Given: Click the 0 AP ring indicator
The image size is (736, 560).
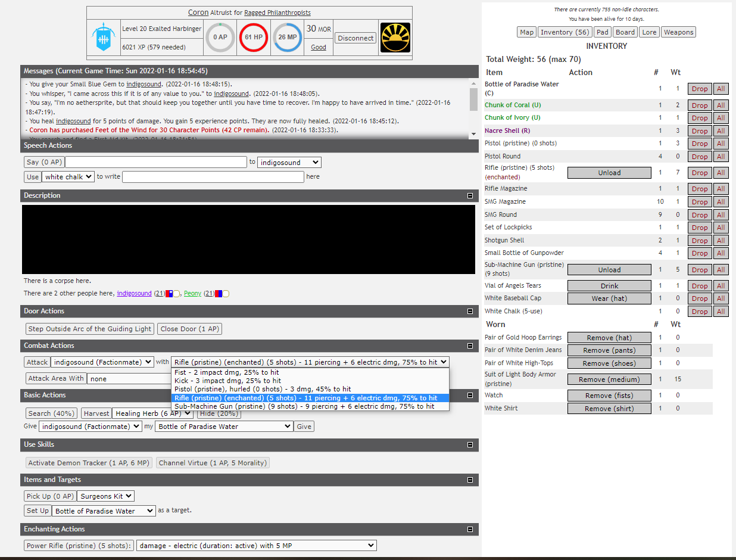Looking at the screenshot, I should tap(220, 37).
